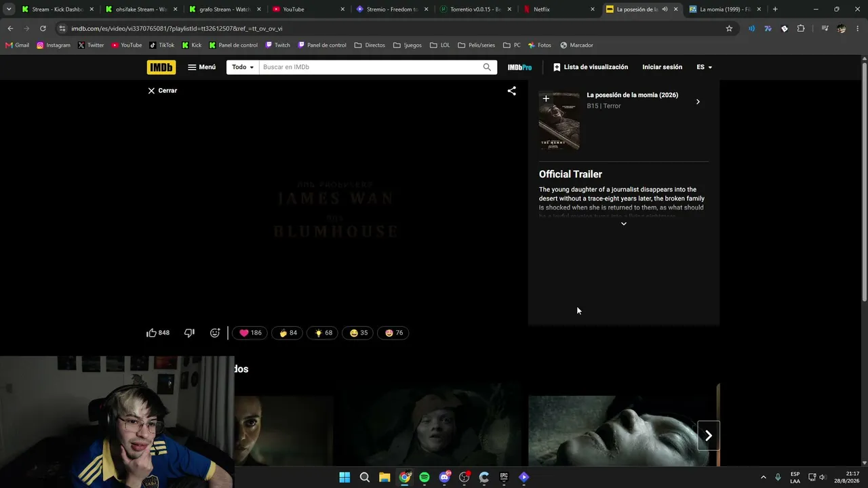Open the tab search dropdown arrow
The height and width of the screenshot is (488, 868).
[9, 9]
